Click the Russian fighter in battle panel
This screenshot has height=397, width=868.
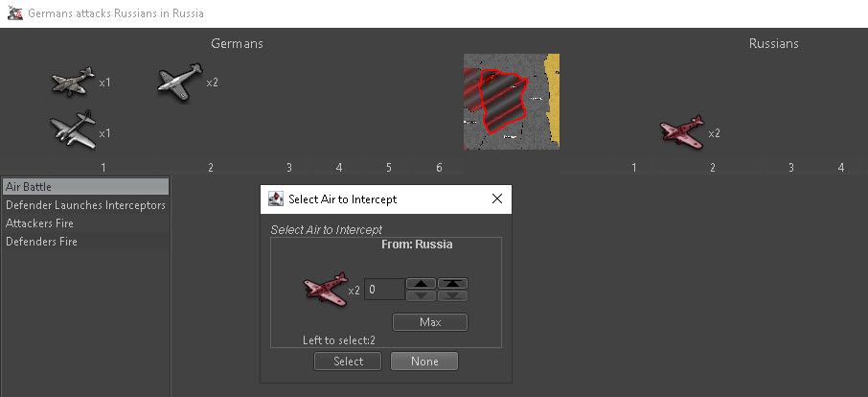[x=682, y=132]
